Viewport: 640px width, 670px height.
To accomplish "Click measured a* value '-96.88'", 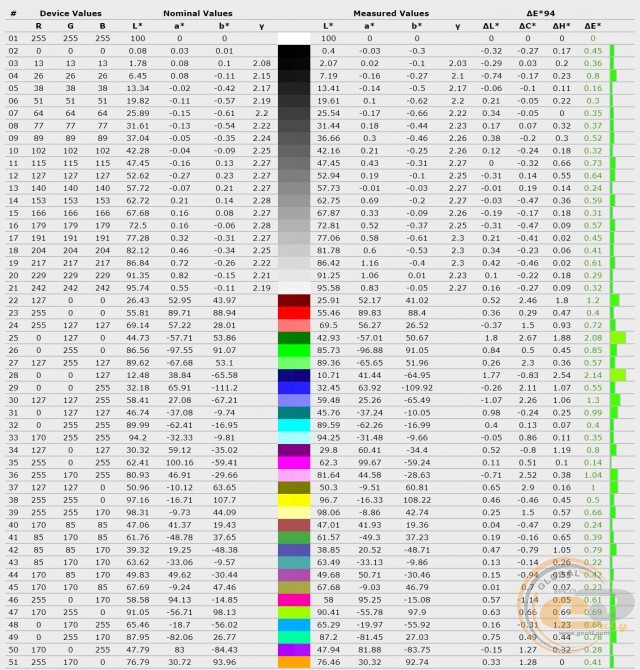I will (370, 350).
